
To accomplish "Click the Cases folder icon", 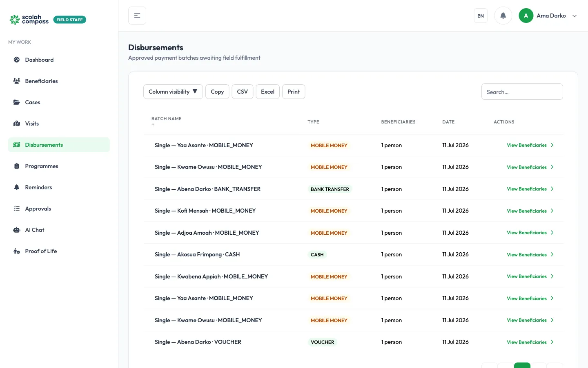I will tap(17, 102).
